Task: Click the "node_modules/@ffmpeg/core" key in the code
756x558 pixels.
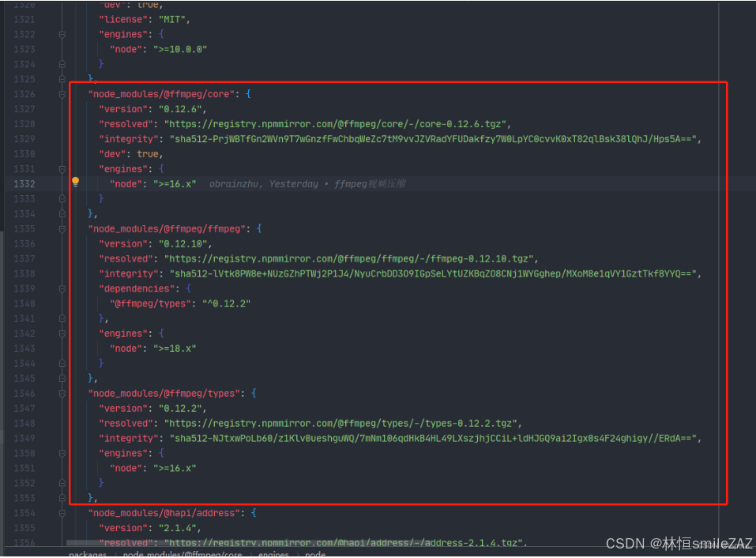Action: pyautogui.click(x=161, y=95)
